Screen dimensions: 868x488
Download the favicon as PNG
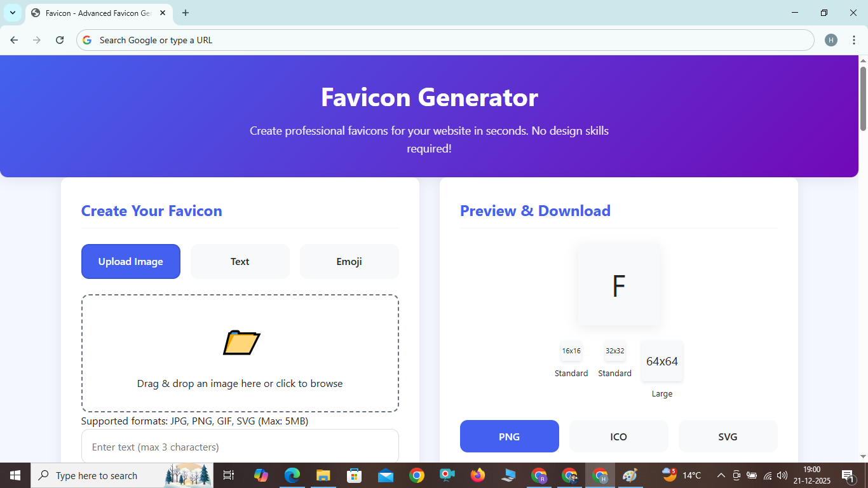[x=509, y=437]
